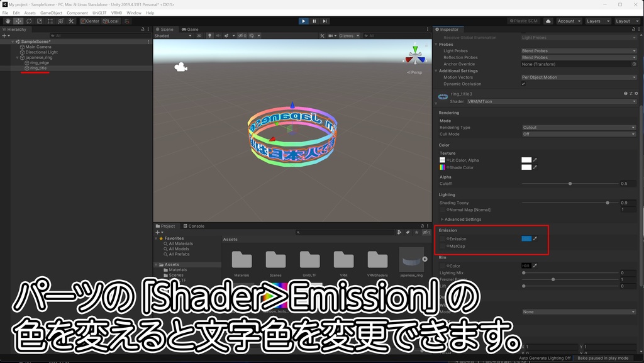The width and height of the screenshot is (644, 363).
Task: Open Hierarchy create plus dropdown
Action: [5, 36]
